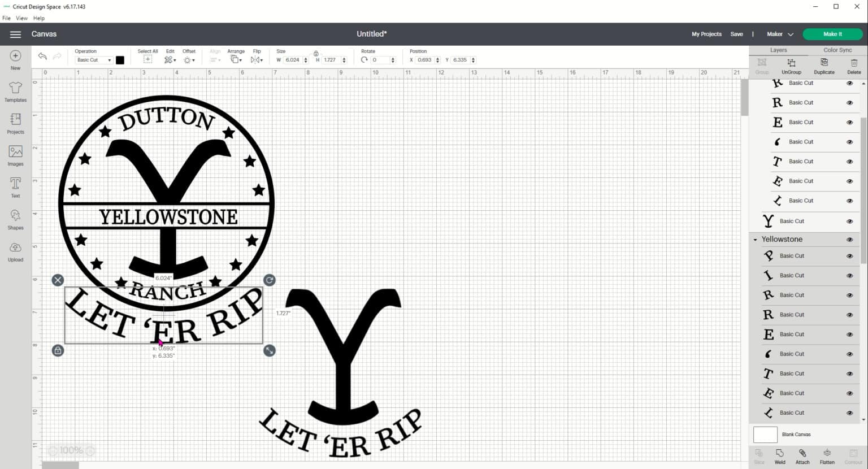
Task: Switch to the Color Sync tab
Action: (x=837, y=50)
